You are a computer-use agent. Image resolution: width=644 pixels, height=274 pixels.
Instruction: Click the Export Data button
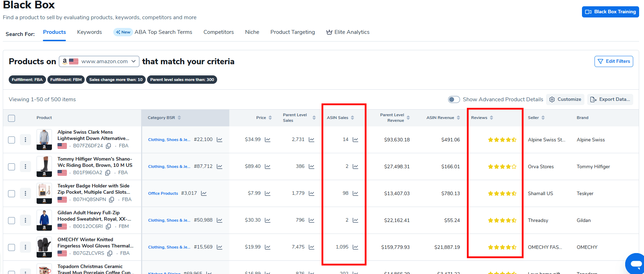pos(610,99)
